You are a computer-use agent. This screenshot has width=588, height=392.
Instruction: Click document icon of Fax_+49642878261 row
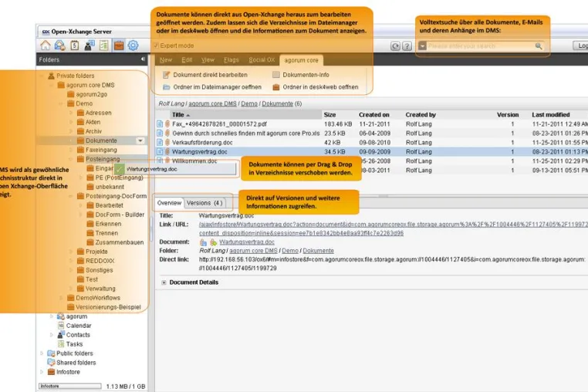pyautogui.click(x=160, y=123)
